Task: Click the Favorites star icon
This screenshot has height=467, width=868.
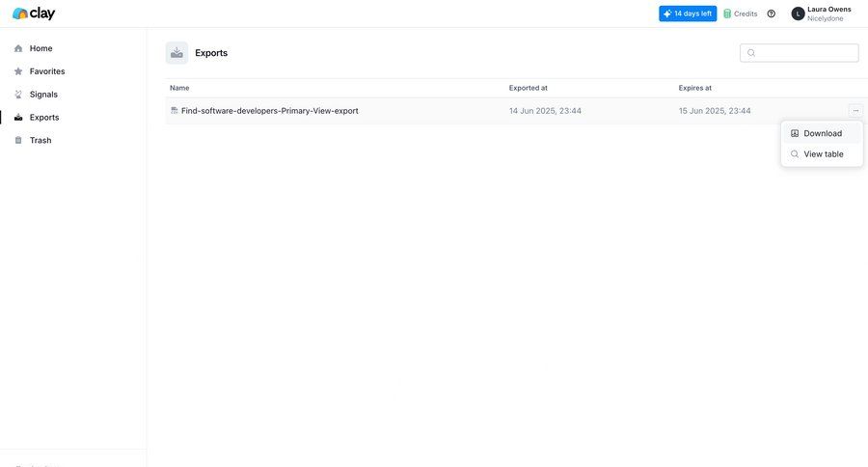Action: coord(18,71)
